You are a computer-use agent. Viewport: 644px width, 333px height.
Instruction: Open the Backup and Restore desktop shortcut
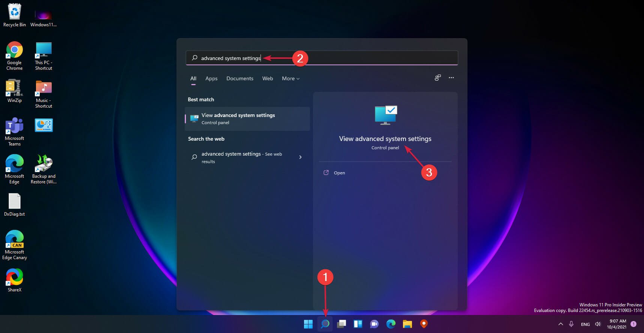[x=43, y=169]
